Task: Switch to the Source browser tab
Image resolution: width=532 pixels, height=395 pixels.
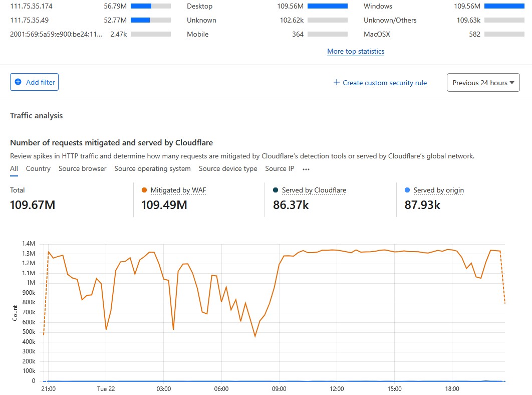Action: [x=82, y=169]
